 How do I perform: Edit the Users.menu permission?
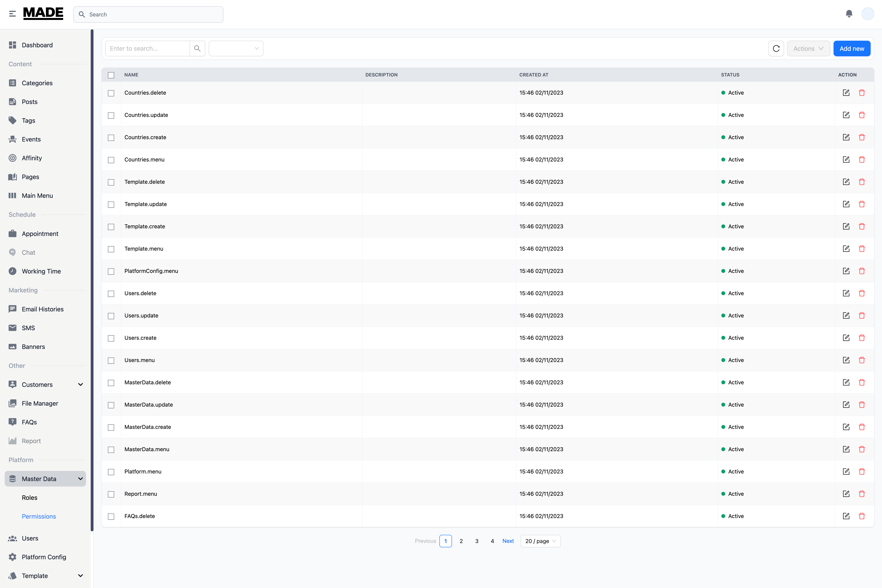pyautogui.click(x=846, y=360)
